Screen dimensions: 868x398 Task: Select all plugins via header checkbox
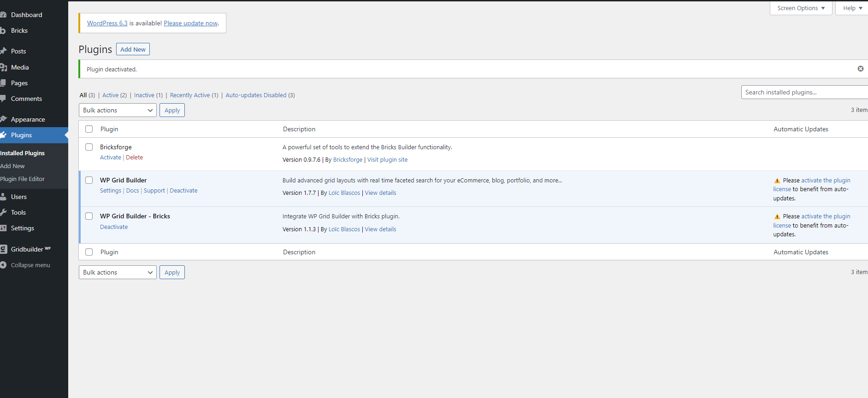click(x=89, y=129)
